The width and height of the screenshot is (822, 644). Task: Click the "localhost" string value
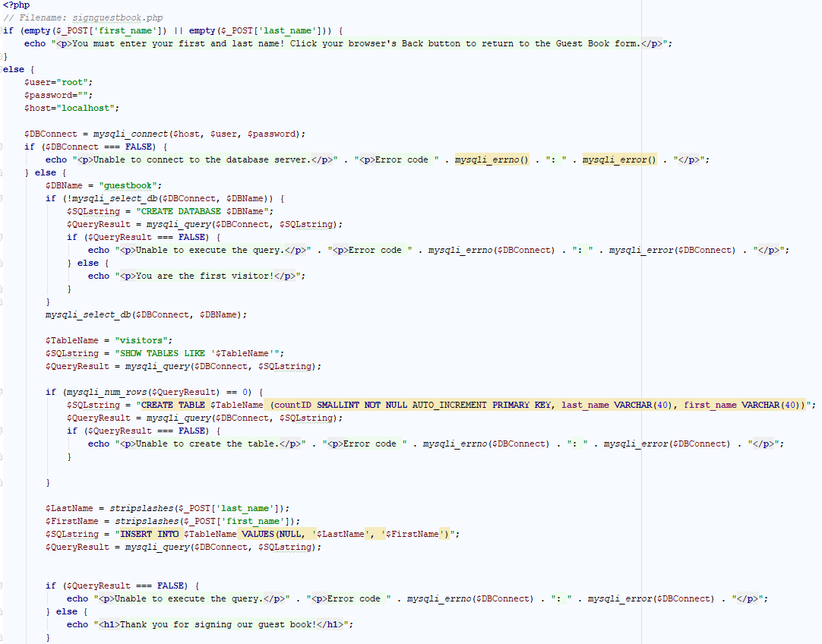(x=85, y=108)
